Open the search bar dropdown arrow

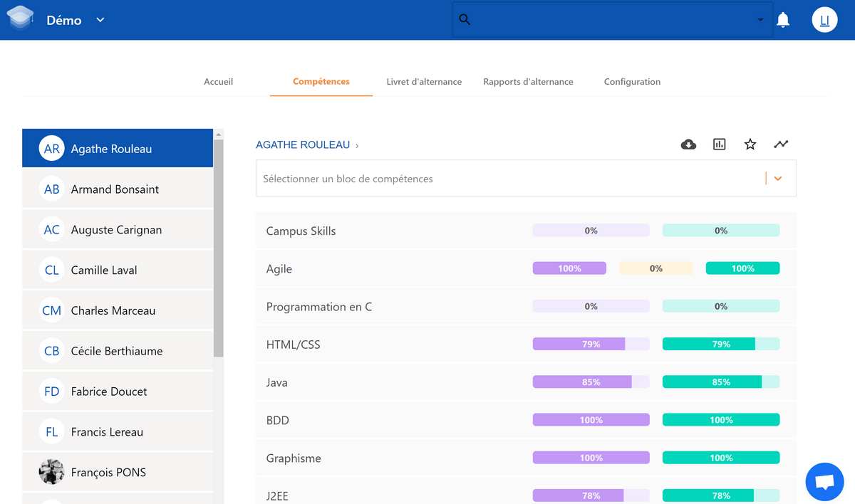click(x=760, y=20)
